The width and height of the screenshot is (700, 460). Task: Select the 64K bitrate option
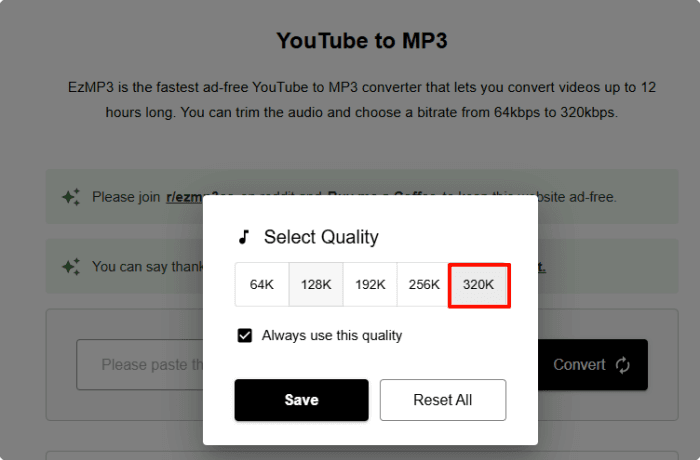(262, 285)
